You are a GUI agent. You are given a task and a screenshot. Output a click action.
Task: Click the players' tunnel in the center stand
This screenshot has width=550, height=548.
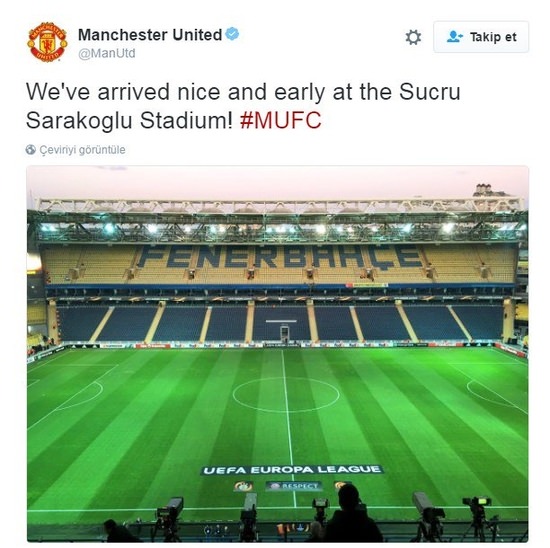pos(284,333)
